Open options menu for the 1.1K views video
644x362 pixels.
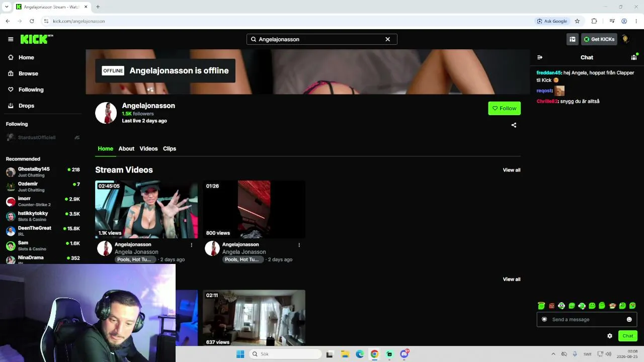coord(191,245)
